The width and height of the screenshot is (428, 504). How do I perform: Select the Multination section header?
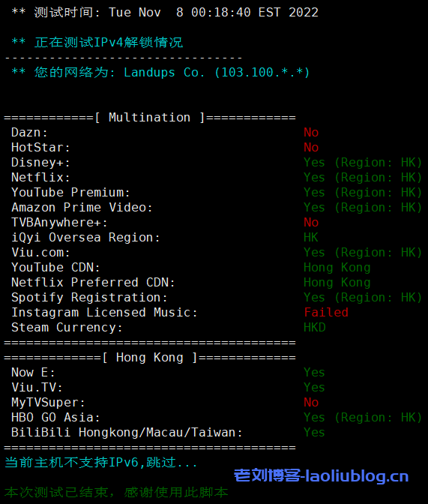coord(150,117)
